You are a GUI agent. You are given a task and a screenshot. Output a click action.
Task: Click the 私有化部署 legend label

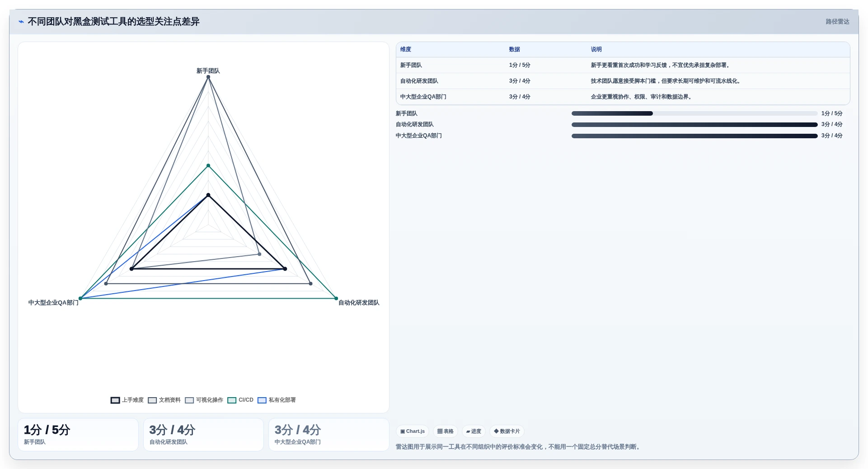(282, 400)
